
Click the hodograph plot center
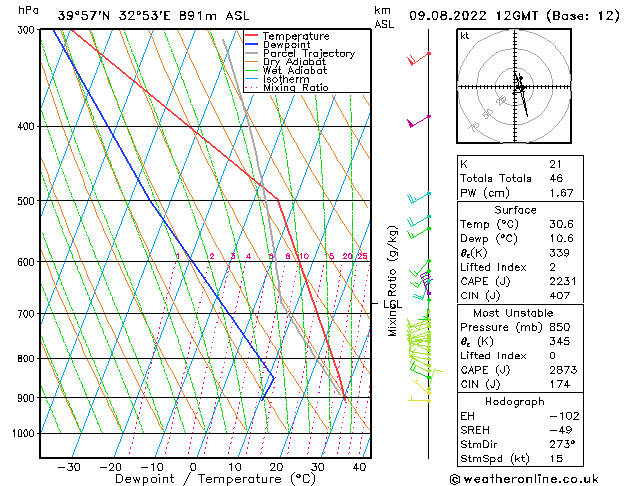pyautogui.click(x=515, y=87)
